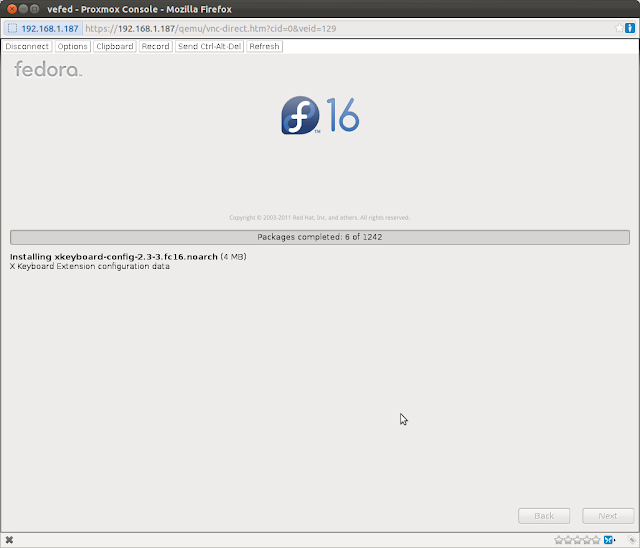640x548 pixels.
Task: Click the fedora wordmark in the top-left corner
Action: [x=48, y=69]
